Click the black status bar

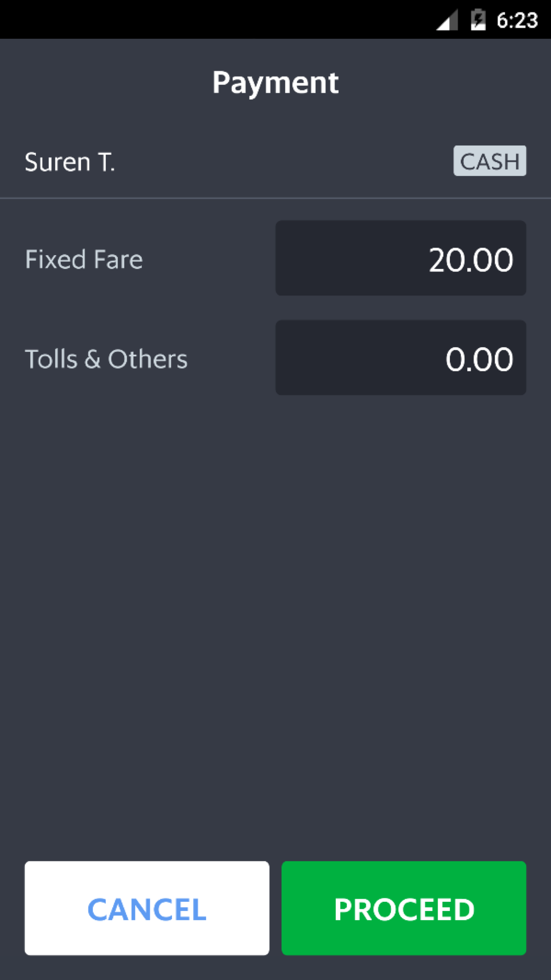(204, 19)
